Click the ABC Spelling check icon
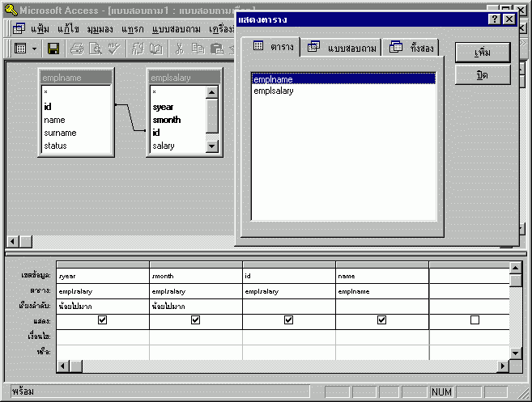Screen dimensions: 532x402 pyautogui.click(x=113, y=49)
